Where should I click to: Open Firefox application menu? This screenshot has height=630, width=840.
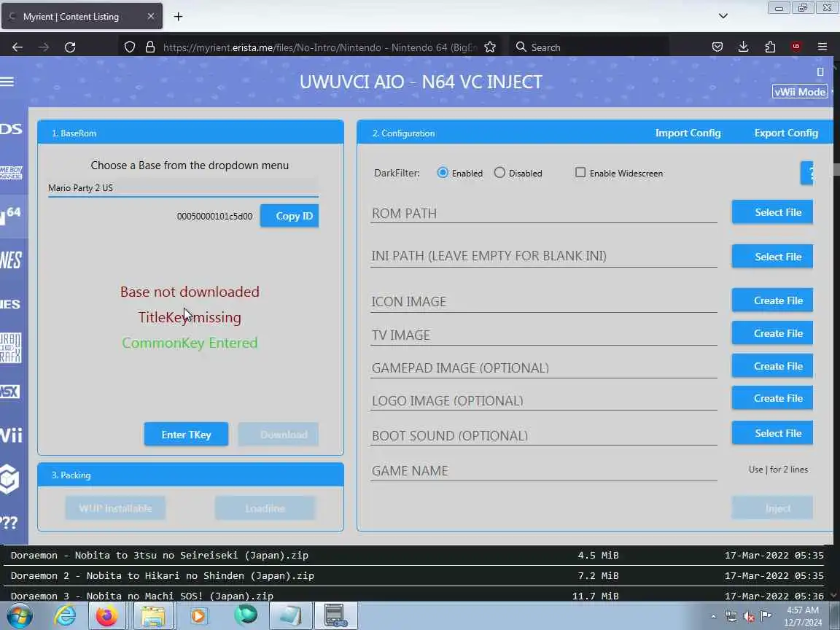point(822,47)
